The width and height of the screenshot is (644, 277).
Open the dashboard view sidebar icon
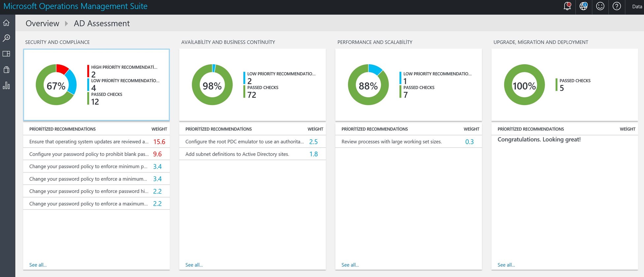[6, 54]
